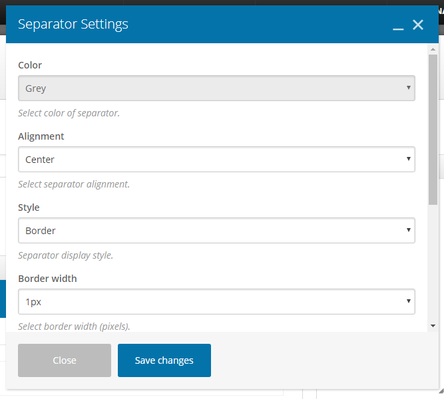Open the Color dropdown showing Grey

pos(216,88)
